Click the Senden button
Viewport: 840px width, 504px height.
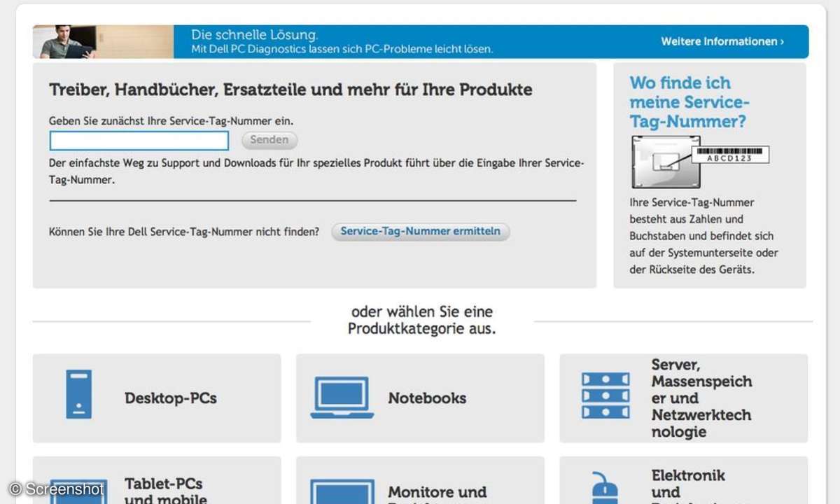269,140
